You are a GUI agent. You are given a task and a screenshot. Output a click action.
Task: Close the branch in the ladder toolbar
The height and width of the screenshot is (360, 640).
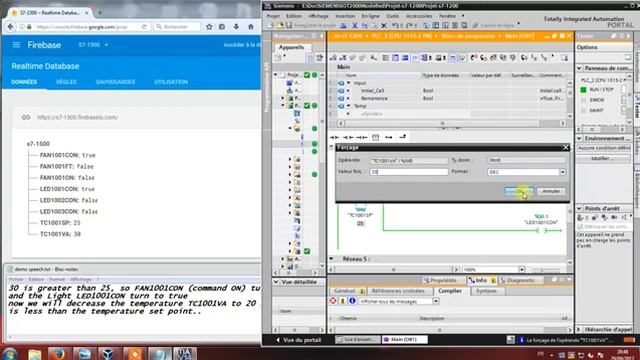[402, 137]
